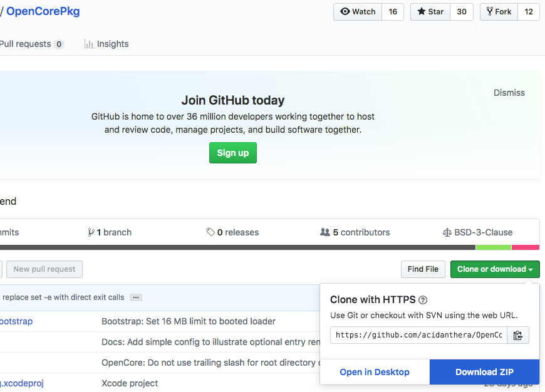Viewport: 545px width, 392px height.
Task: Open the watchers count 16
Action: pos(393,12)
